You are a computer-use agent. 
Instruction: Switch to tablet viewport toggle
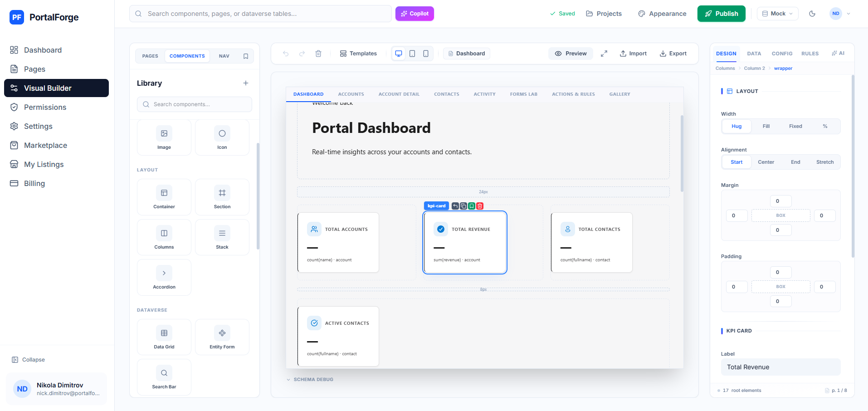coord(412,53)
